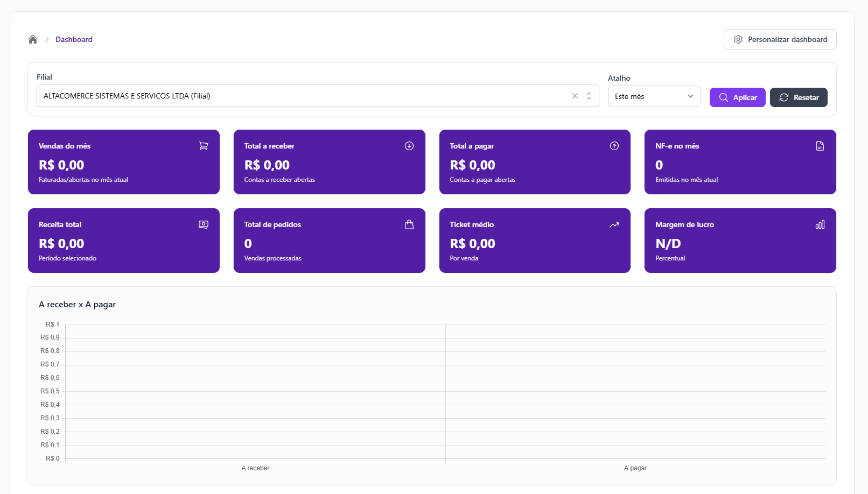
Task: Click the 'A receber x A pagar' chart title
Action: pyautogui.click(x=77, y=305)
